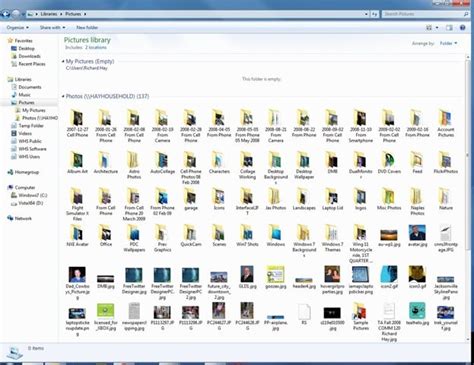Image resolution: width=474 pixels, height=365 pixels.
Task: Open the 2007-12-27 Cell Phone folder
Action: click(77, 123)
